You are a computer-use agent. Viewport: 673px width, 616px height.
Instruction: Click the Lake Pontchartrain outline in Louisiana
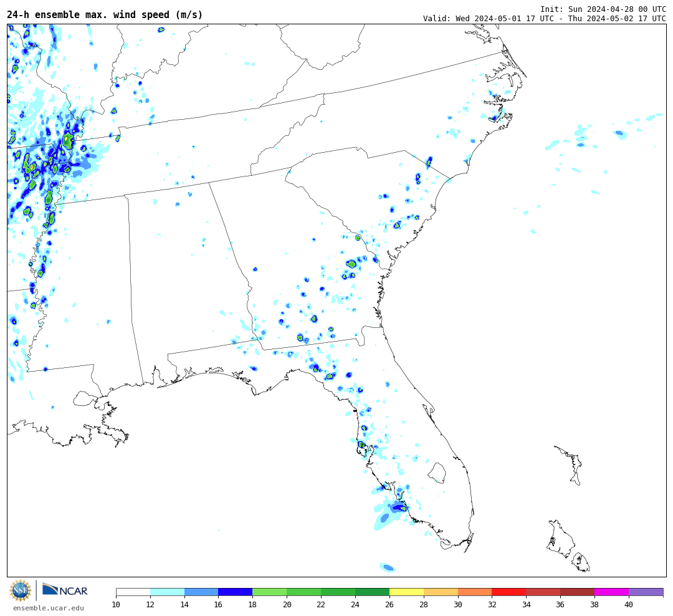tap(85, 398)
